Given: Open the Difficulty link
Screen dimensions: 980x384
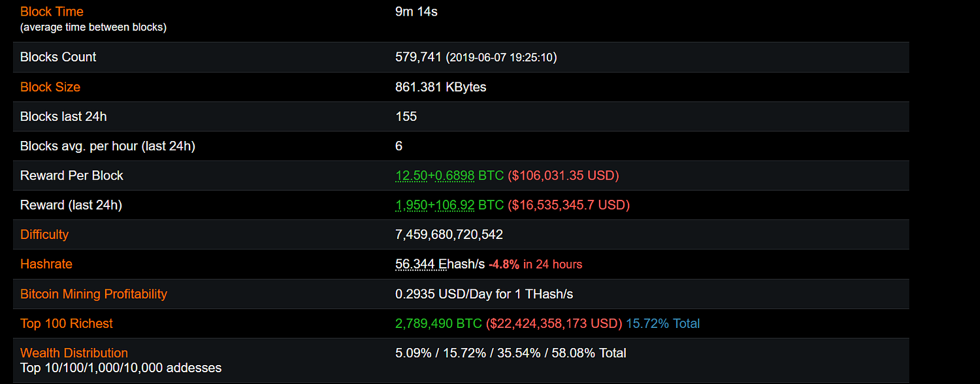Looking at the screenshot, I should (x=44, y=234).
